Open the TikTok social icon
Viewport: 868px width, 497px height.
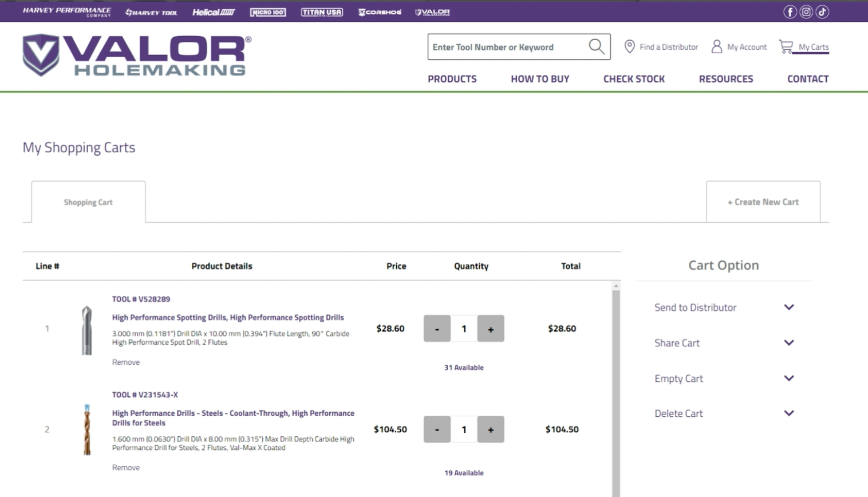[x=822, y=12]
